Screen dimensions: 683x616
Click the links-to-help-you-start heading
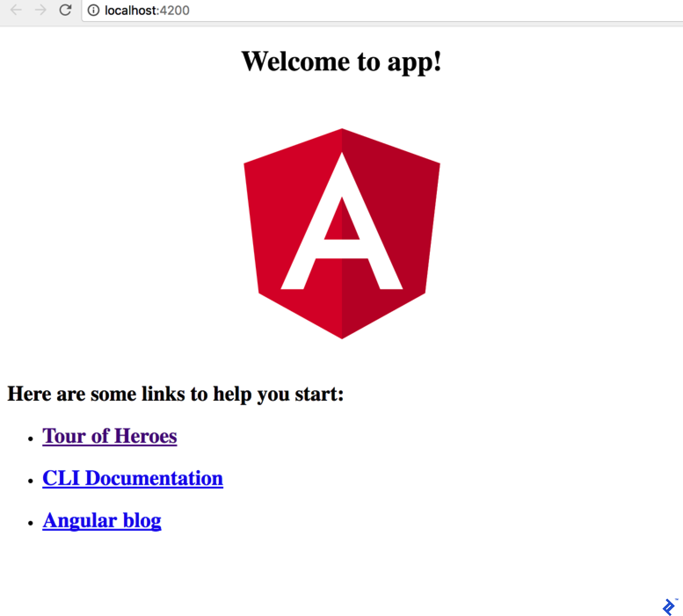pyautogui.click(x=176, y=394)
